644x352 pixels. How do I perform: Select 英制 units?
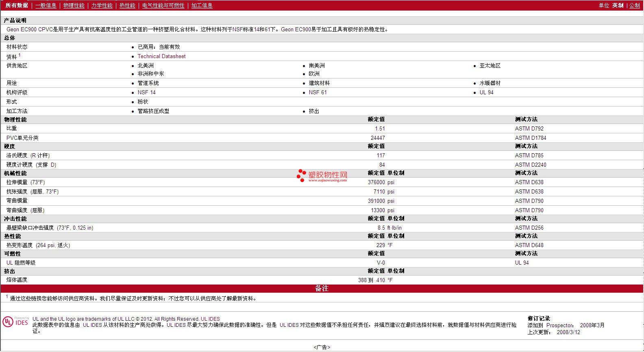pos(618,6)
